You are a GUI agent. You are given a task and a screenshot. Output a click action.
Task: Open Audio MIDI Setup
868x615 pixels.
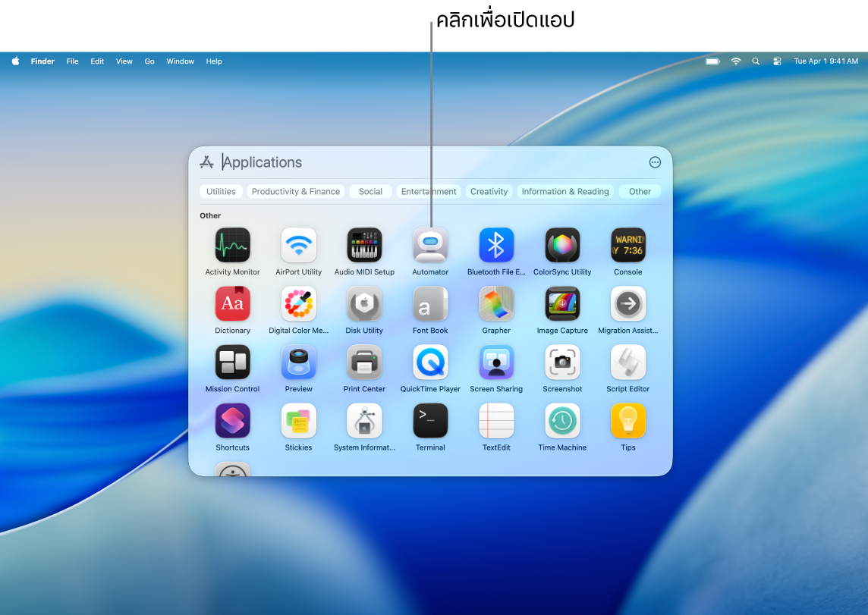364,245
